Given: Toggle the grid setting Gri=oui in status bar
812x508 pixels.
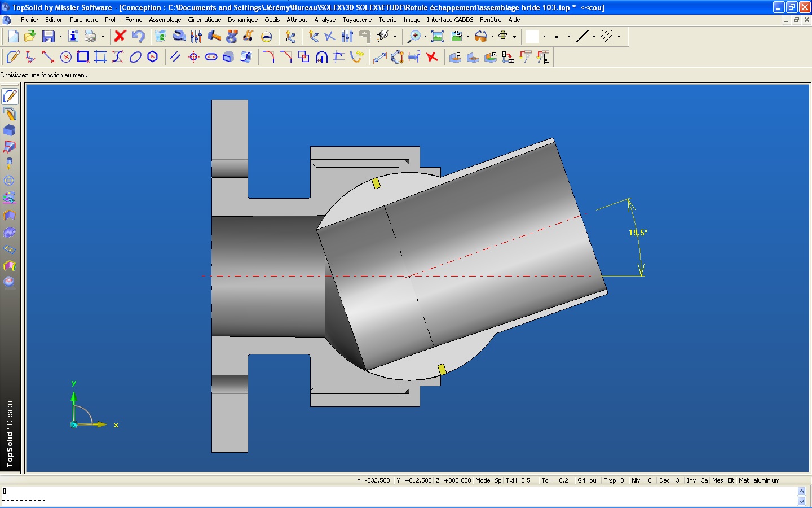Looking at the screenshot, I should 587,480.
